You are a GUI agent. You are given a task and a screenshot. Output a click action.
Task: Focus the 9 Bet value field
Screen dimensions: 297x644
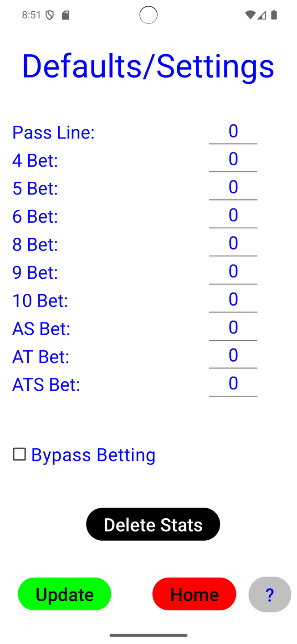pyautogui.click(x=233, y=272)
